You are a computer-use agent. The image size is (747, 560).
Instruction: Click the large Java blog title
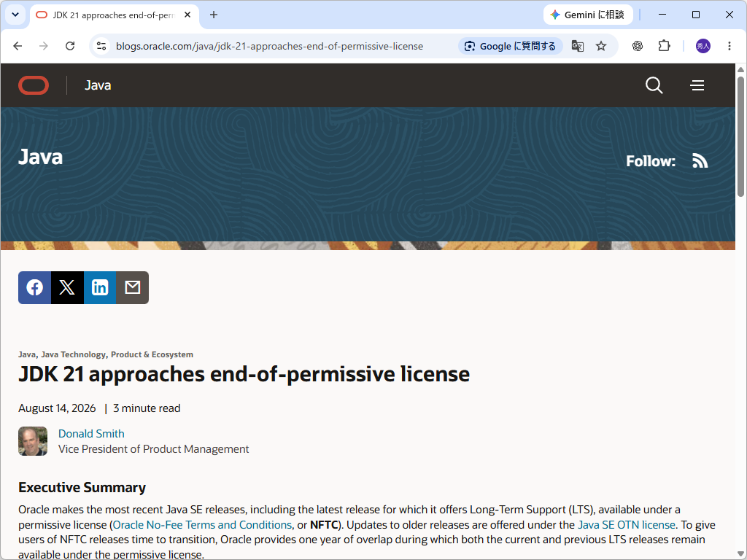[x=41, y=157]
